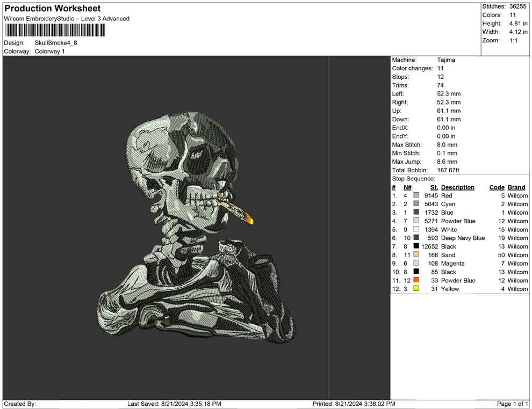The height and width of the screenshot is (409, 532).
Task: Click the Description column header
Action: click(x=457, y=187)
